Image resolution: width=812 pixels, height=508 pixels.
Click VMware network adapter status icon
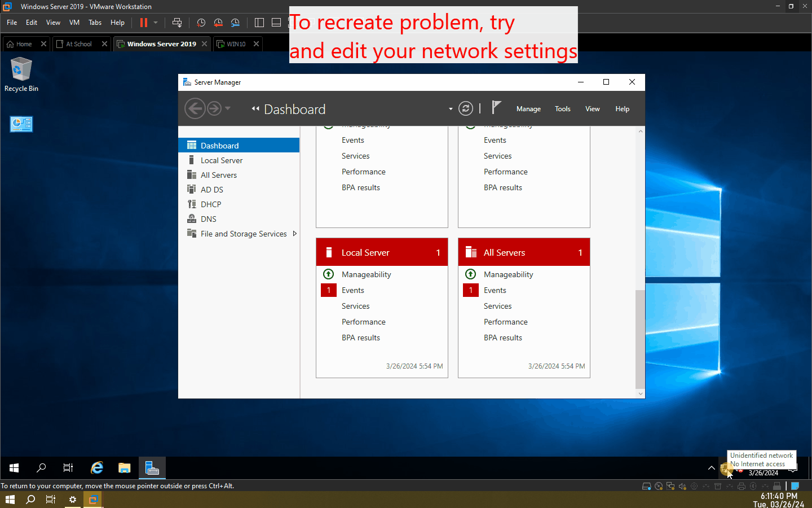click(670, 486)
